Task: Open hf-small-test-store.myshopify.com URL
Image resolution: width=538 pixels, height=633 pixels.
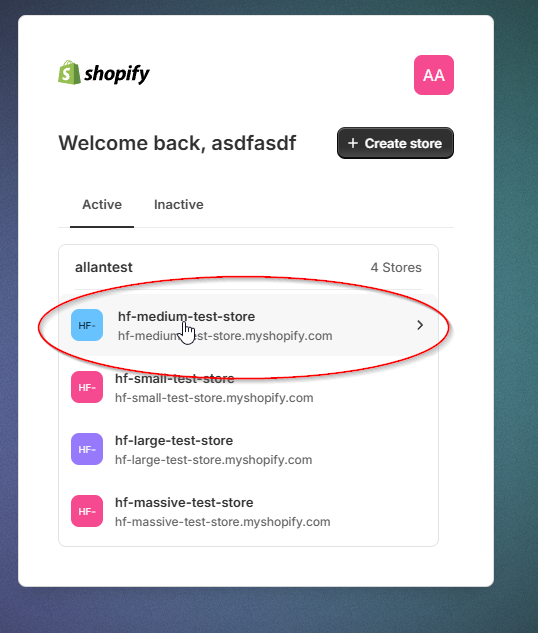Action: pos(214,398)
